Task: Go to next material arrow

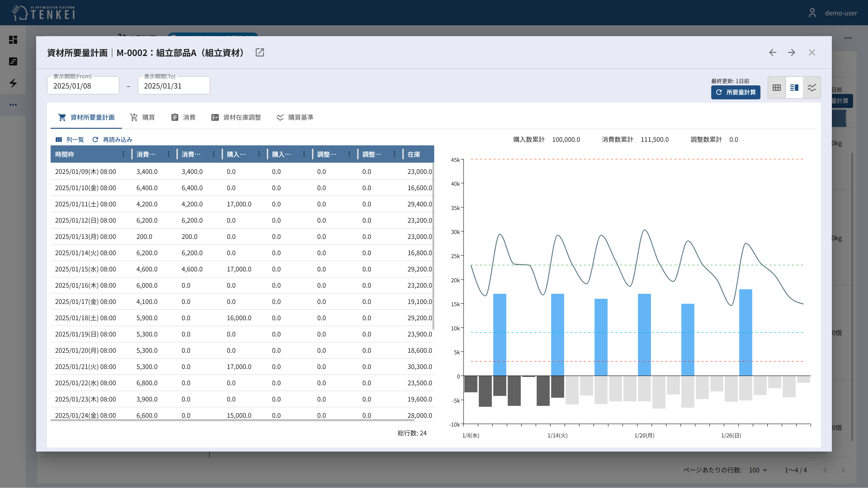Action: point(791,53)
